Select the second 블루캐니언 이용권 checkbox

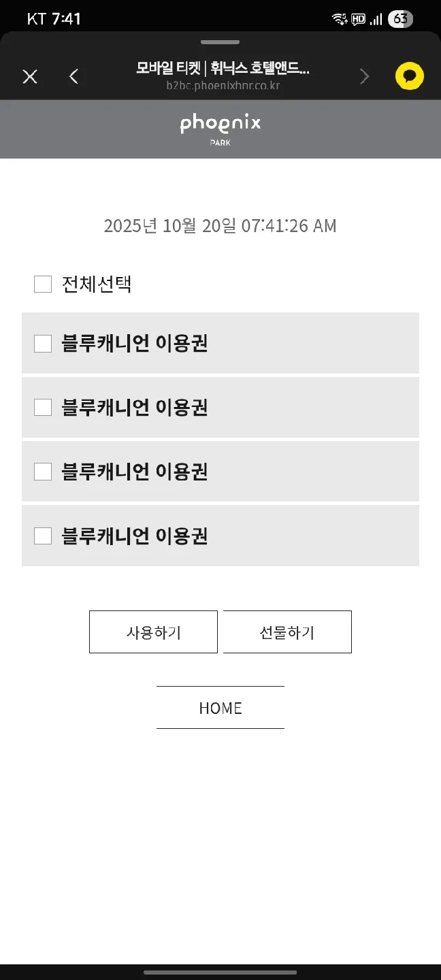(x=43, y=408)
